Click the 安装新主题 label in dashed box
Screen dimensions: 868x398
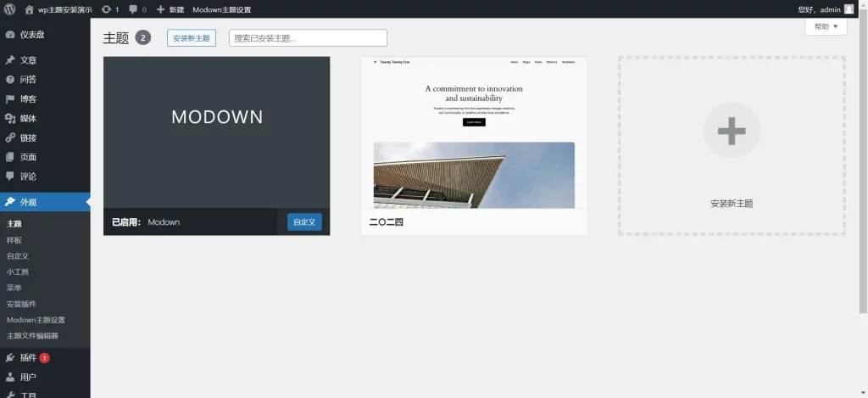tap(732, 204)
